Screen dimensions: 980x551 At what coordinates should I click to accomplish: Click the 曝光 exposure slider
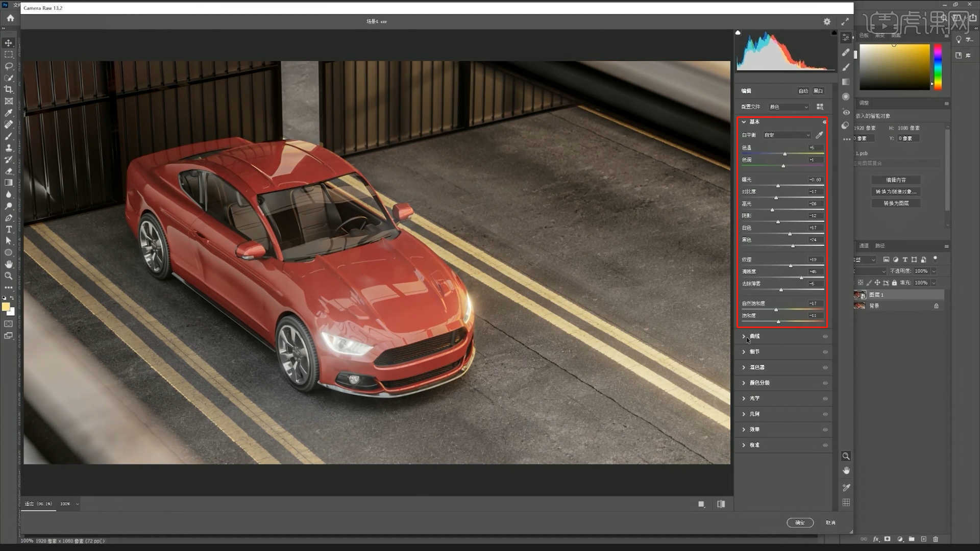(778, 186)
